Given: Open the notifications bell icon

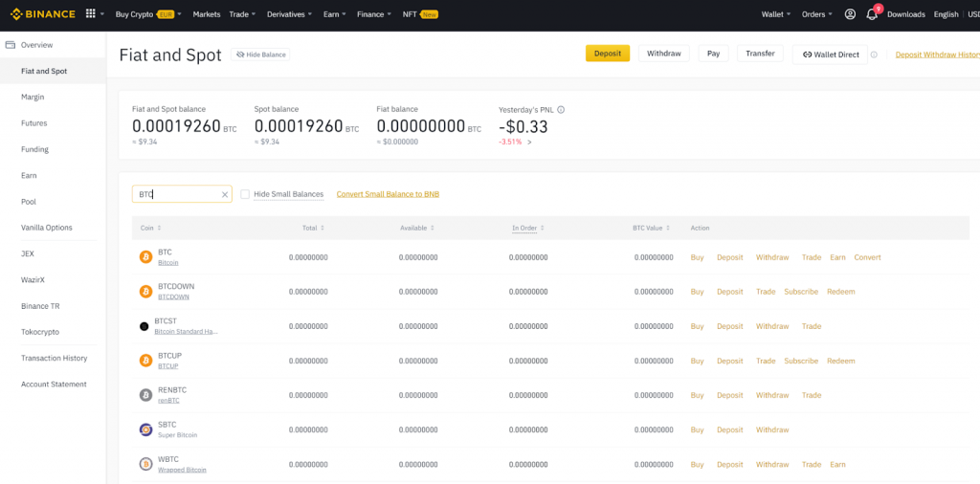Looking at the screenshot, I should pyautogui.click(x=872, y=14).
